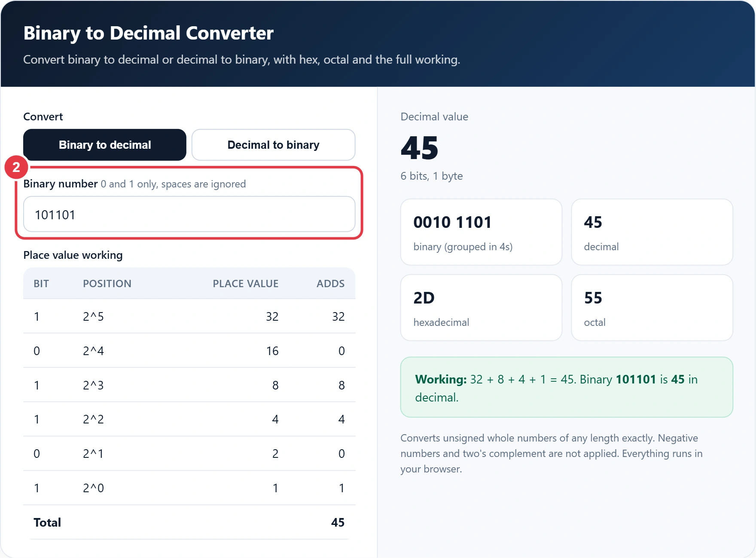Click the 2^3 position cell
Screen dimensions: 756x558
93,385
